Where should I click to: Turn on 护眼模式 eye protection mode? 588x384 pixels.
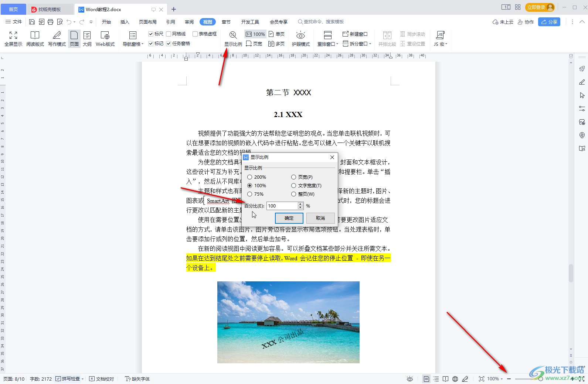tap(301, 39)
